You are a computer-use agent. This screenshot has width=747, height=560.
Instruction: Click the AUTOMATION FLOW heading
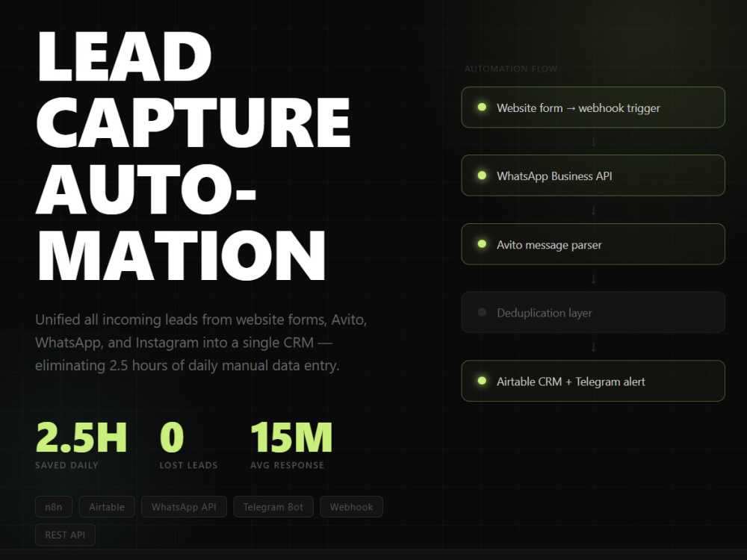click(511, 69)
